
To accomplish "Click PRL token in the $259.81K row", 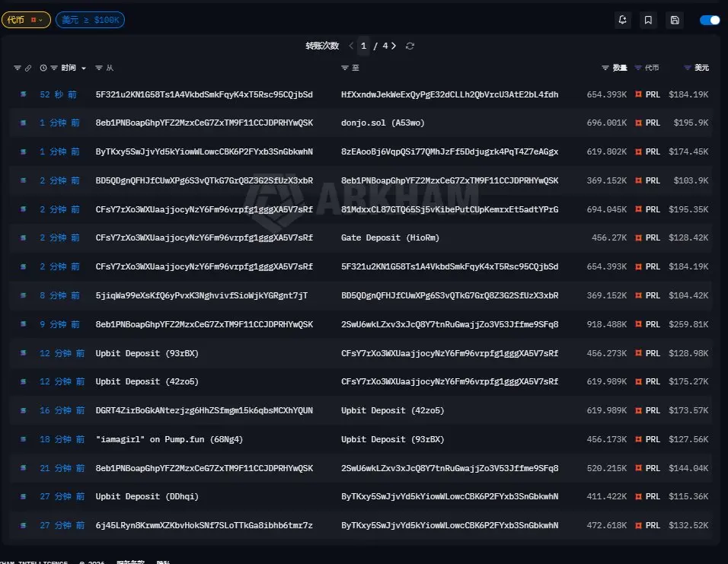I will coord(648,324).
